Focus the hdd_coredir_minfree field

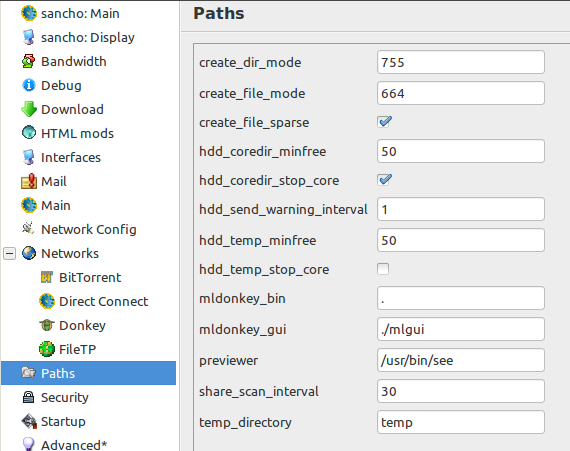pyautogui.click(x=461, y=151)
